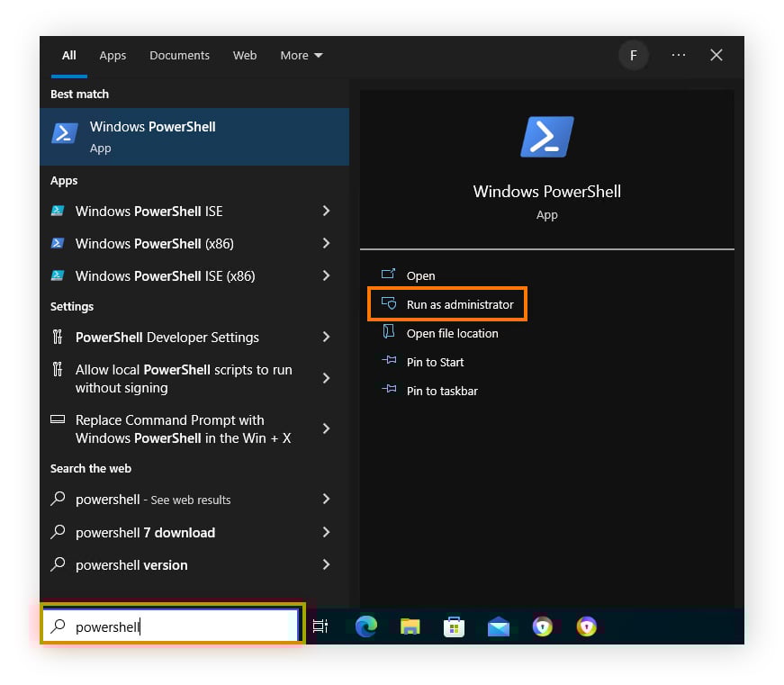Image resolution: width=784 pixels, height=685 pixels.
Task: Open PowerShell Developer Settings
Action: (194, 337)
